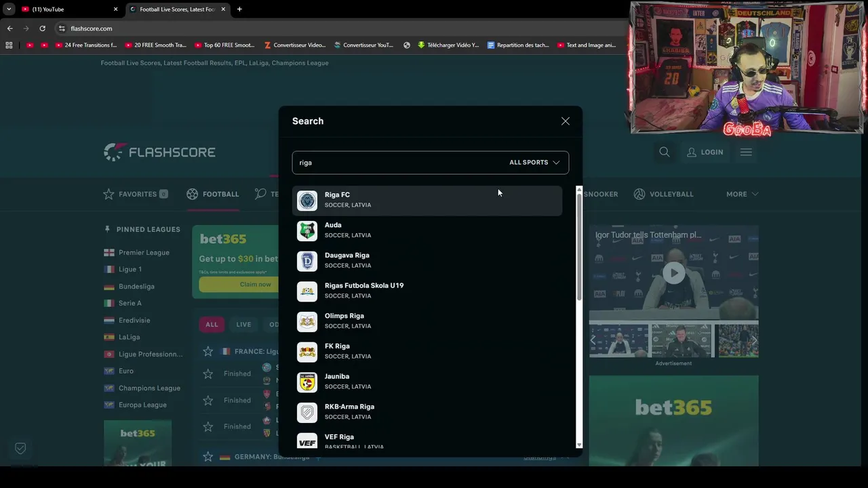Open the browser apps grid icon
Image resolution: width=868 pixels, height=488 pixels.
9,45
